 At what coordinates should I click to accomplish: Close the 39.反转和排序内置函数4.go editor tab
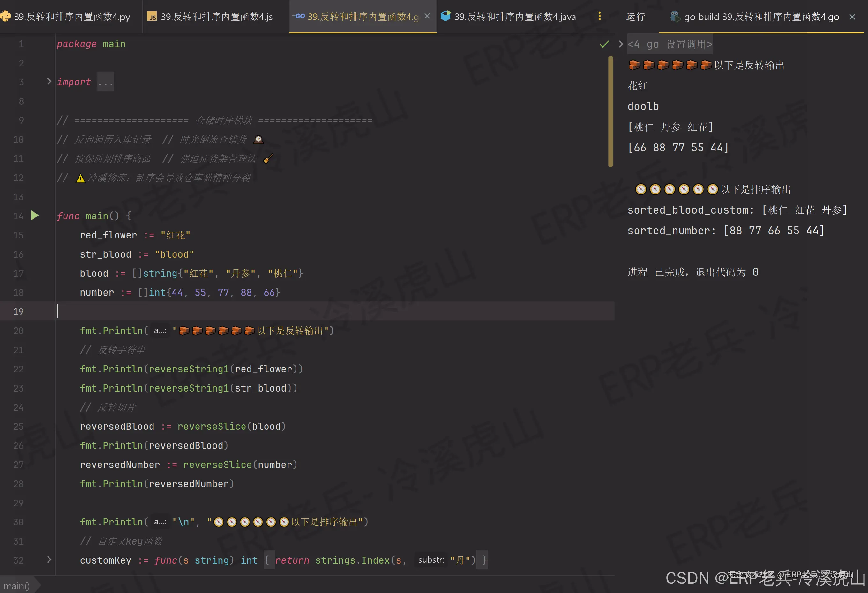(427, 17)
